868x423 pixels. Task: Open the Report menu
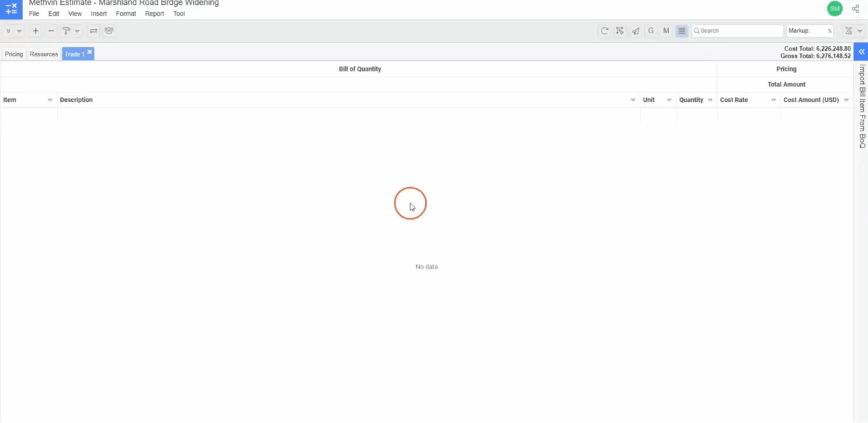click(154, 14)
